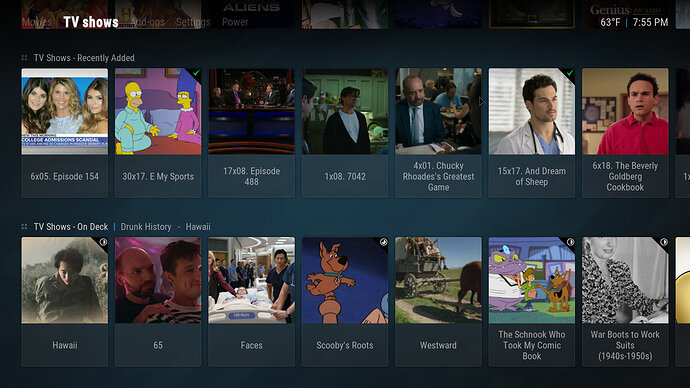This screenshot has width=690, height=388.
Task: Click the Faces on-deck episode
Action: pyautogui.click(x=251, y=302)
